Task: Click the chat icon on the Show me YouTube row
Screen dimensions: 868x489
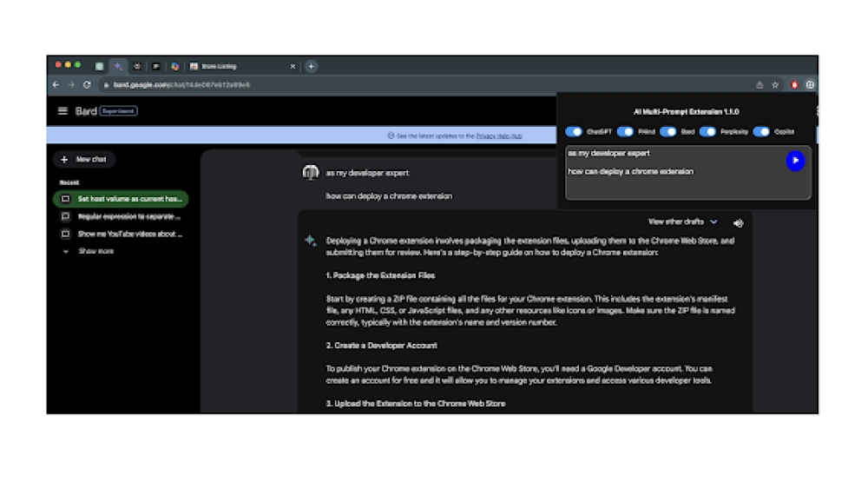Action: click(x=65, y=235)
